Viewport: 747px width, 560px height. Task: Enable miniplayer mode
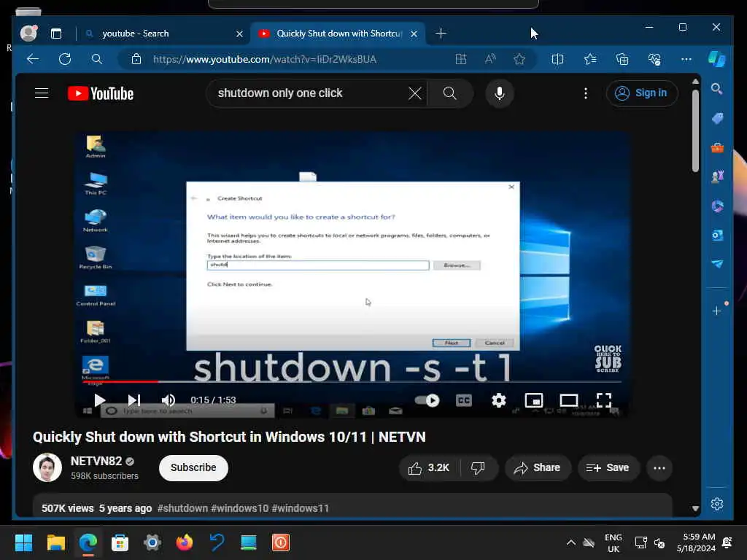click(x=533, y=400)
